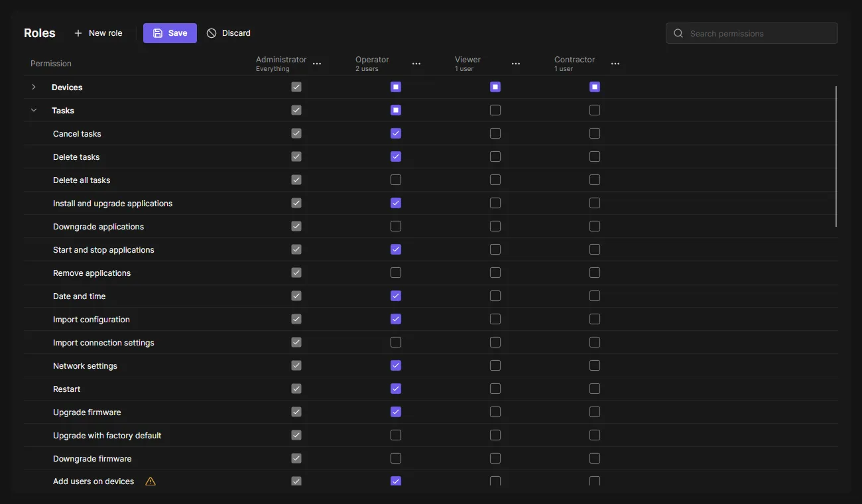The image size is (862, 504).
Task: Toggle Operator checkbox for Devices group
Action: [396, 87]
